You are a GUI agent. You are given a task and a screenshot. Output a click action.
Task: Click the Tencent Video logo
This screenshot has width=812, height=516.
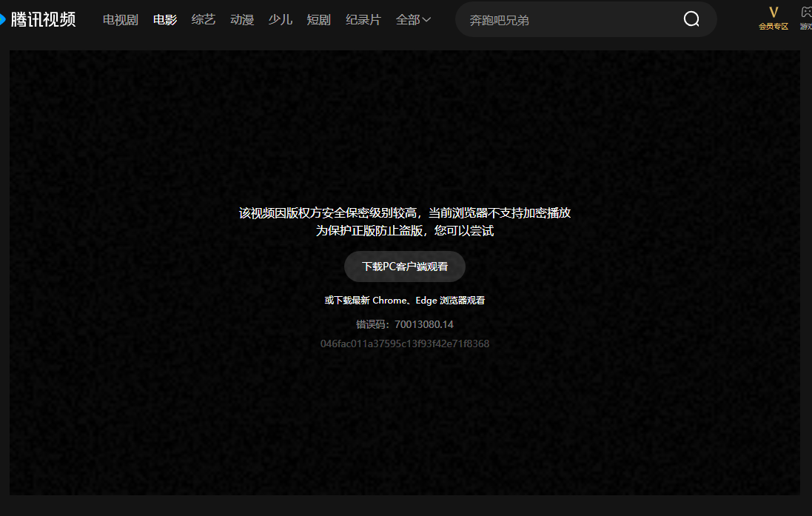point(38,20)
